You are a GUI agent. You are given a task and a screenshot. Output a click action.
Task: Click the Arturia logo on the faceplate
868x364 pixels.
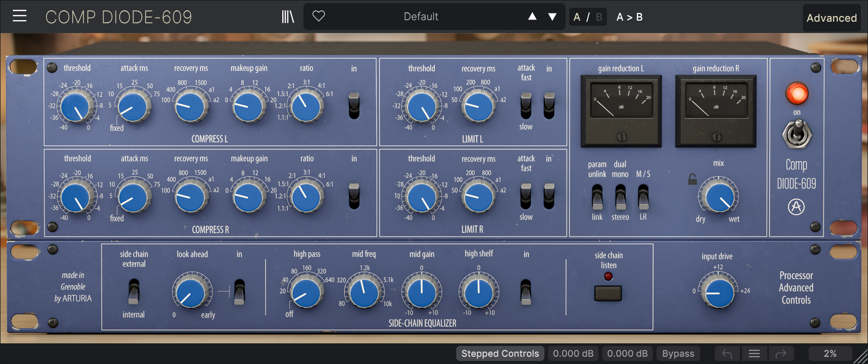tap(796, 207)
